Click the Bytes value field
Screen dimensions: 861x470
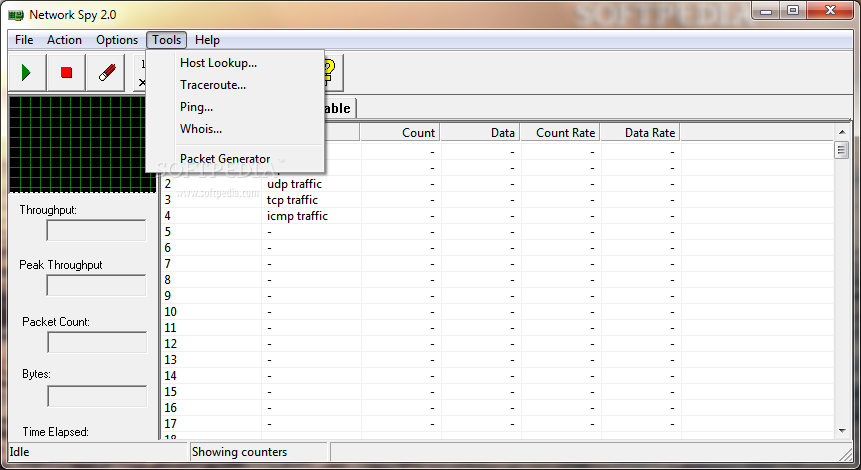[x=97, y=396]
